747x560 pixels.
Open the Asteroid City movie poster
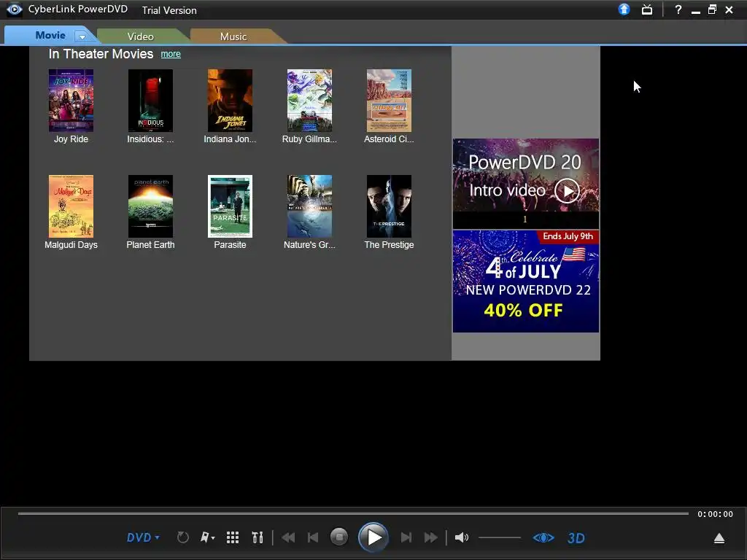coord(390,101)
